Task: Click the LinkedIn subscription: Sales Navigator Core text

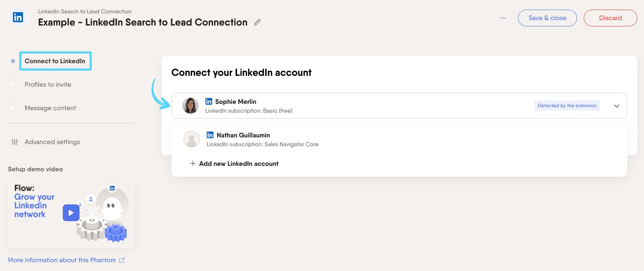Action: [262, 145]
